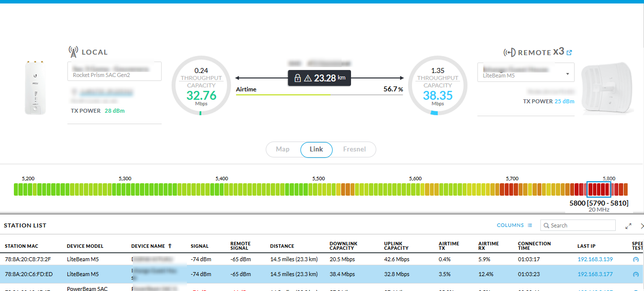Switch to the Map view tab

283,149
